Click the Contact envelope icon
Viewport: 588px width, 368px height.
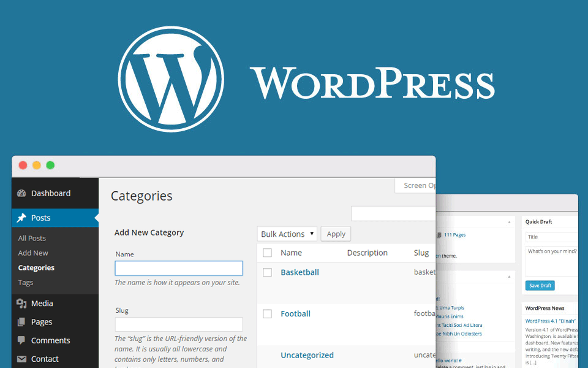22,359
